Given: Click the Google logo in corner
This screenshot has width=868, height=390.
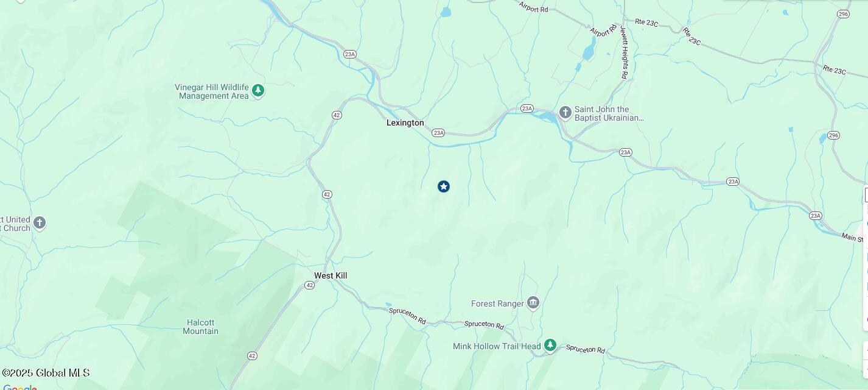Looking at the screenshot, I should [x=20, y=387].
